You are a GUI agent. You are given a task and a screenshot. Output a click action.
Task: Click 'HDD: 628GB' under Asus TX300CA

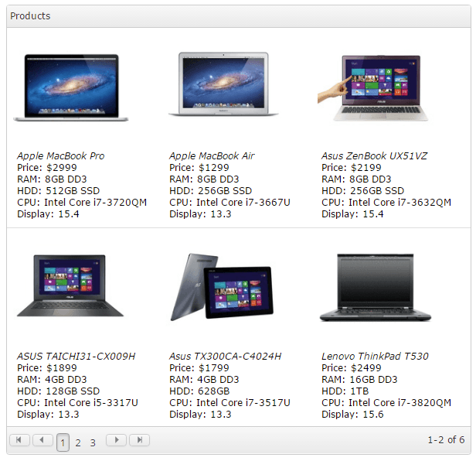(199, 391)
